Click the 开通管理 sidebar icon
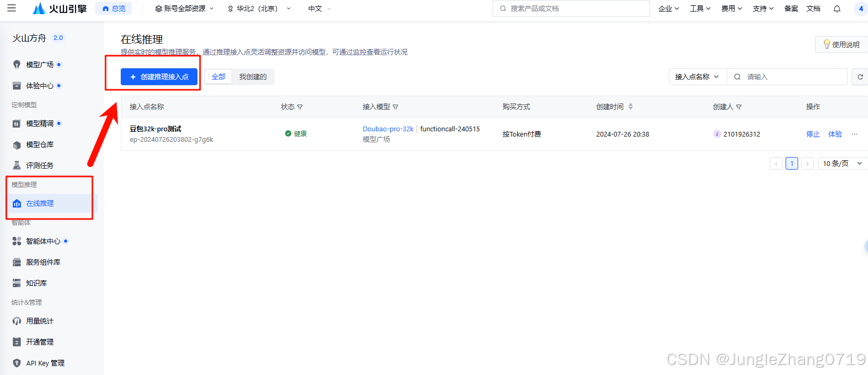This screenshot has height=375, width=868. click(17, 342)
